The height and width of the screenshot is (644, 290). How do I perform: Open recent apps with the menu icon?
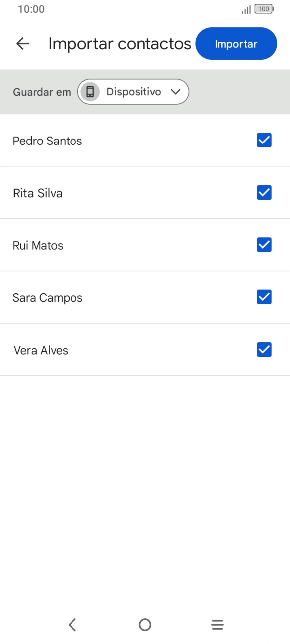(x=217, y=625)
